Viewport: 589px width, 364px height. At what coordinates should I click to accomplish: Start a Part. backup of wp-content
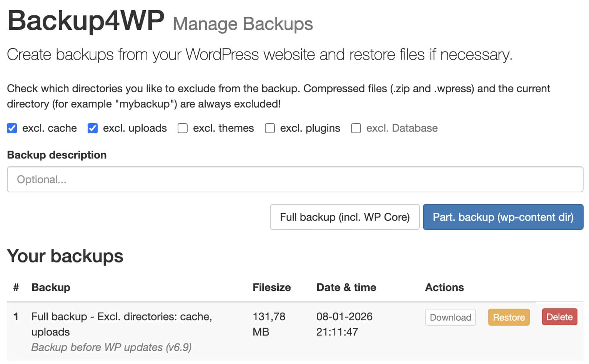click(503, 217)
